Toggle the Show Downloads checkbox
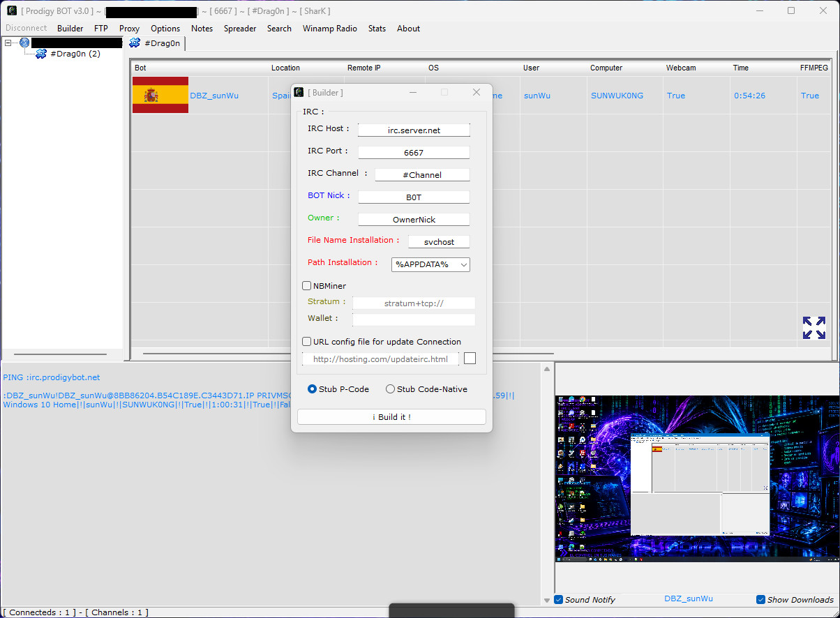The image size is (840, 618). coord(761,599)
